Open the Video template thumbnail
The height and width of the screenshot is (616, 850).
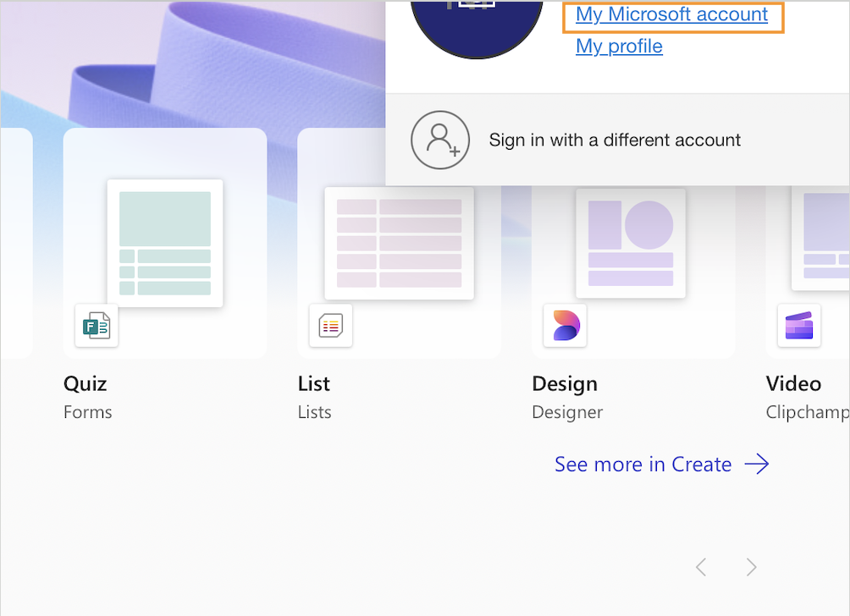tap(820, 237)
